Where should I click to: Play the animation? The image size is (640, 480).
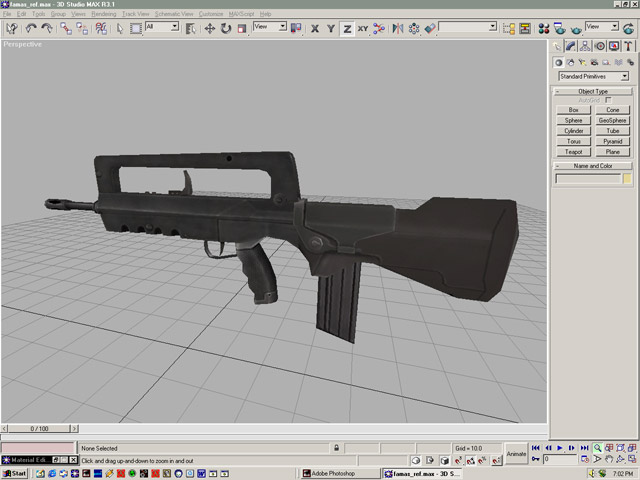pyautogui.click(x=560, y=448)
